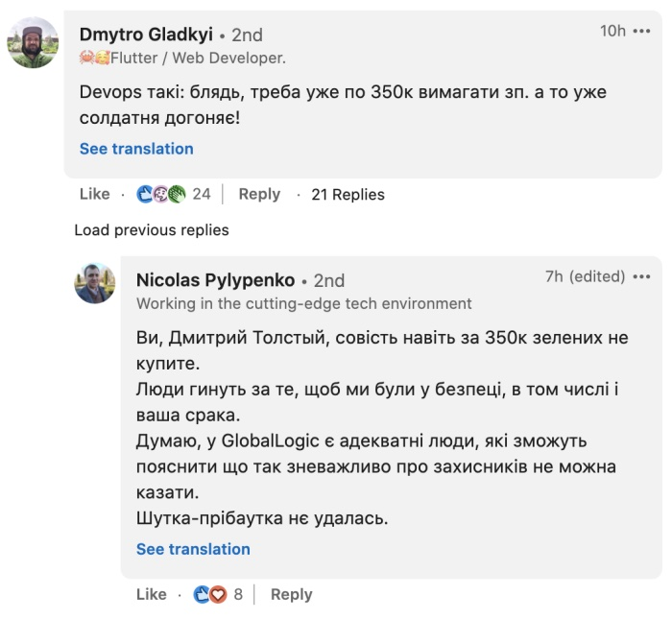The image size is (672, 619).
Task: See translation of Dmytro's comment
Action: pos(136,149)
